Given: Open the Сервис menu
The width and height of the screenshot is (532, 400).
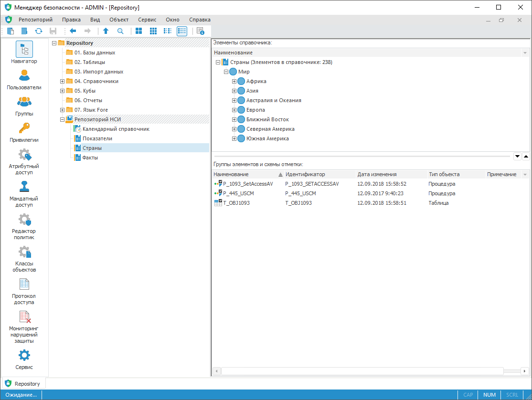Looking at the screenshot, I should (147, 20).
